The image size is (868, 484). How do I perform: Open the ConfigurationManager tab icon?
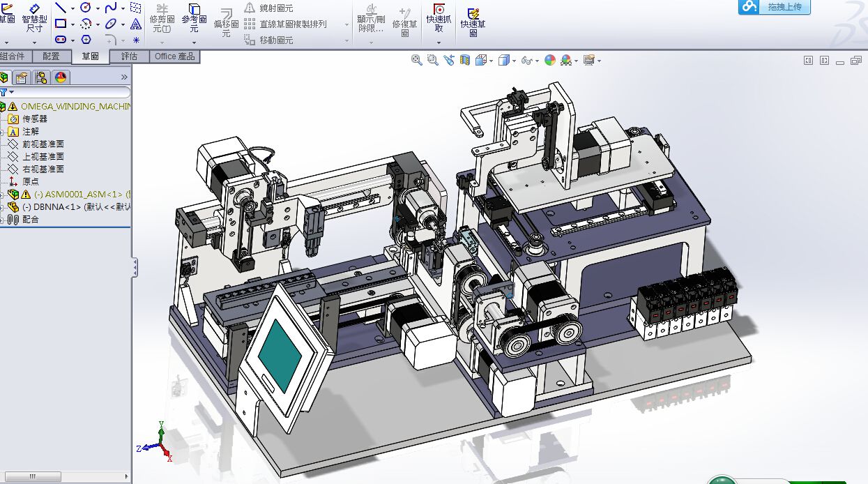pos(41,77)
